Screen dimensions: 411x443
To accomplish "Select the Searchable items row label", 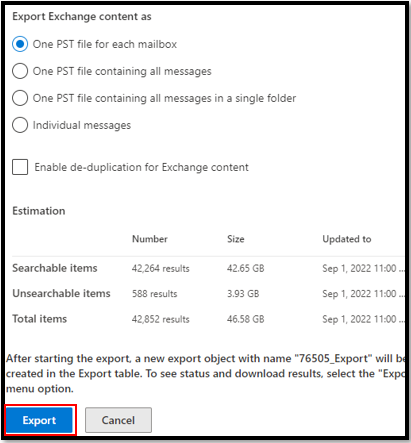I will click(55, 268).
